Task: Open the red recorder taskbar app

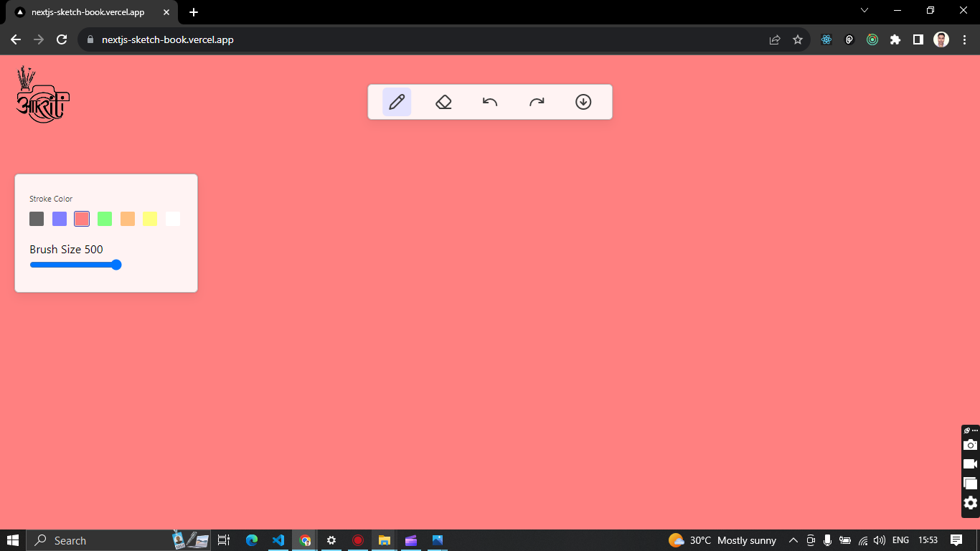Action: click(x=358, y=540)
